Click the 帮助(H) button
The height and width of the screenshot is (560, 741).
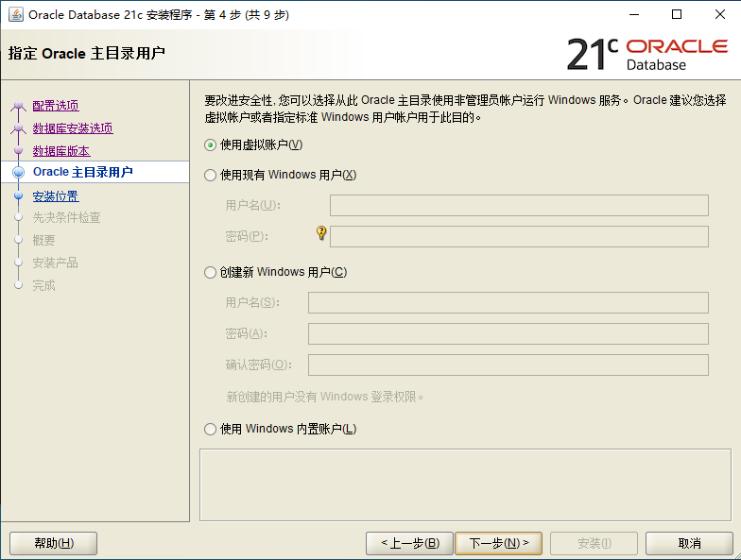coord(53,543)
